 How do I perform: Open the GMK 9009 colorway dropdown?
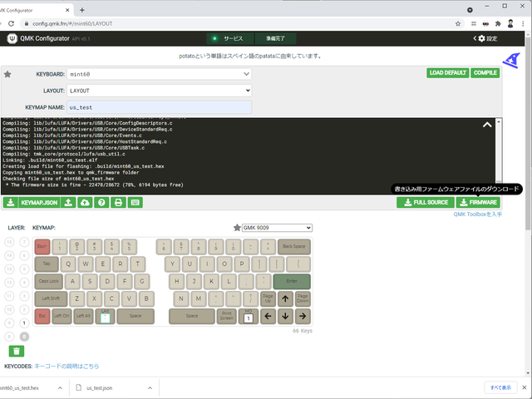click(x=277, y=227)
